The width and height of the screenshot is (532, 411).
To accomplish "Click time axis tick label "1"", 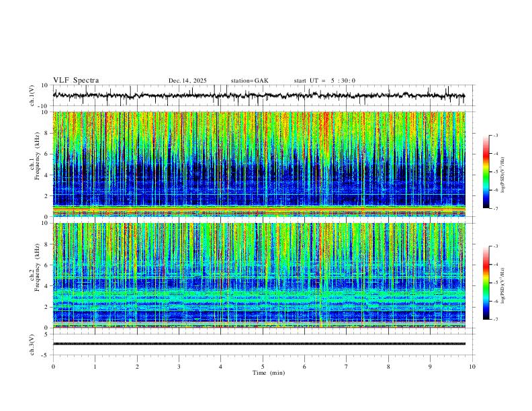I will pyautogui.click(x=95, y=367).
